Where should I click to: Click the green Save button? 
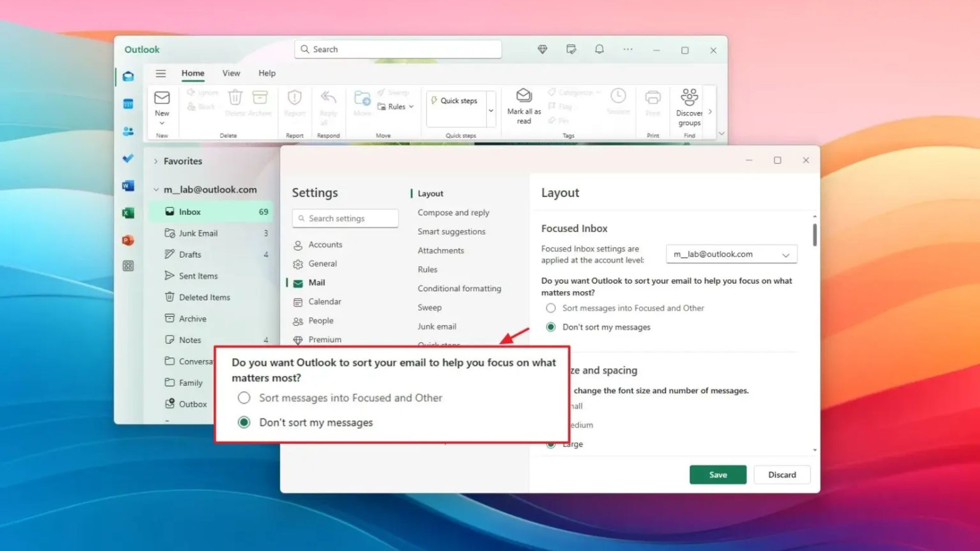pyautogui.click(x=717, y=475)
